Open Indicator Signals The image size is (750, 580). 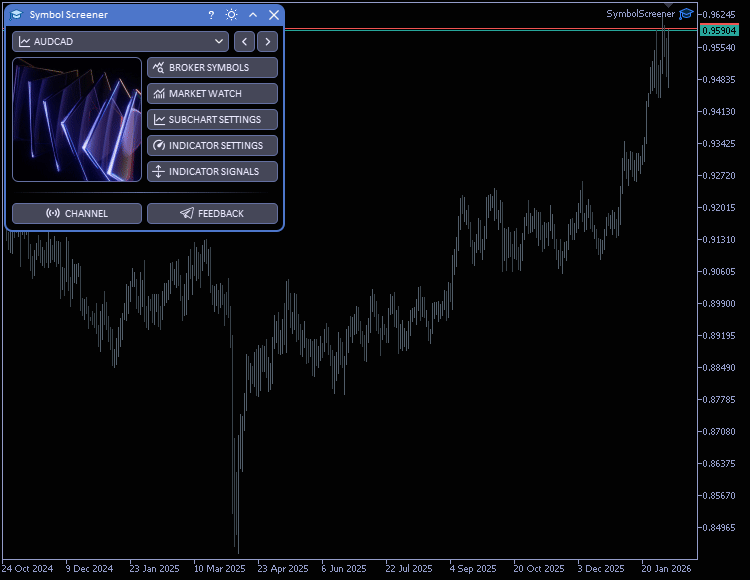click(x=212, y=171)
